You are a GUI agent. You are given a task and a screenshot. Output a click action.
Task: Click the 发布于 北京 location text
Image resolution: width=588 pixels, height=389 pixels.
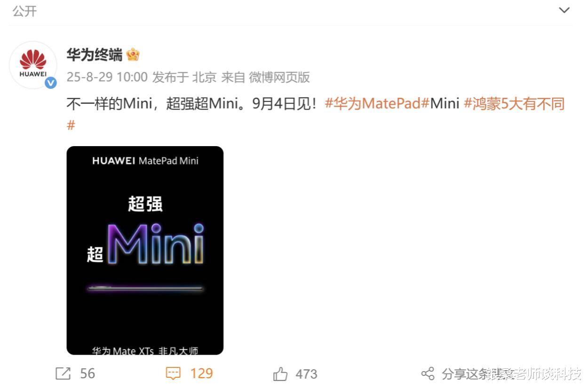184,77
